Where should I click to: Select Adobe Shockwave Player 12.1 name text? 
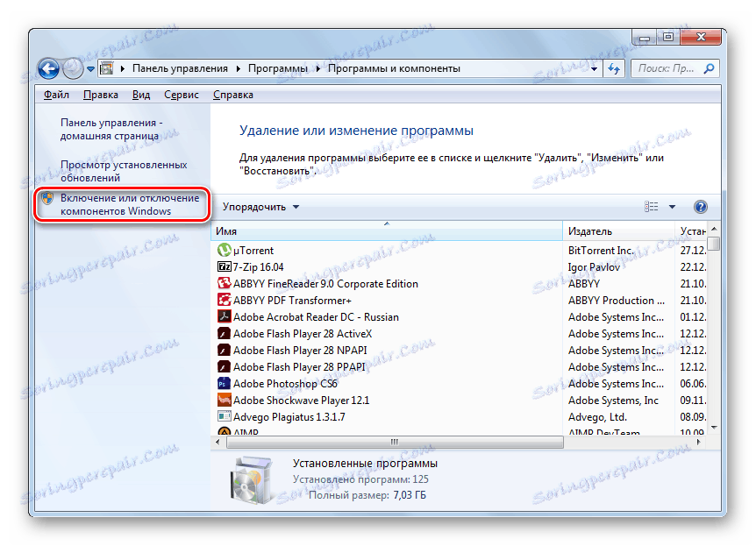click(302, 400)
